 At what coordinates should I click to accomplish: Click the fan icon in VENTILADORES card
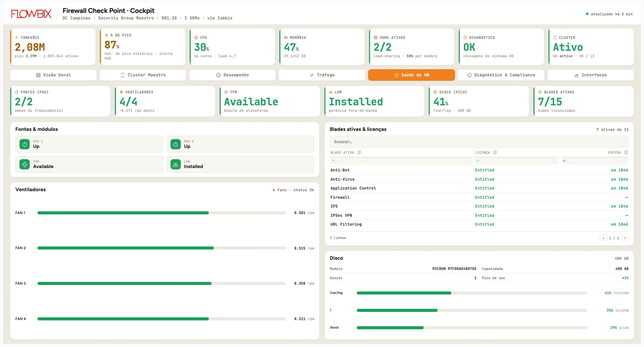pyautogui.click(x=122, y=92)
